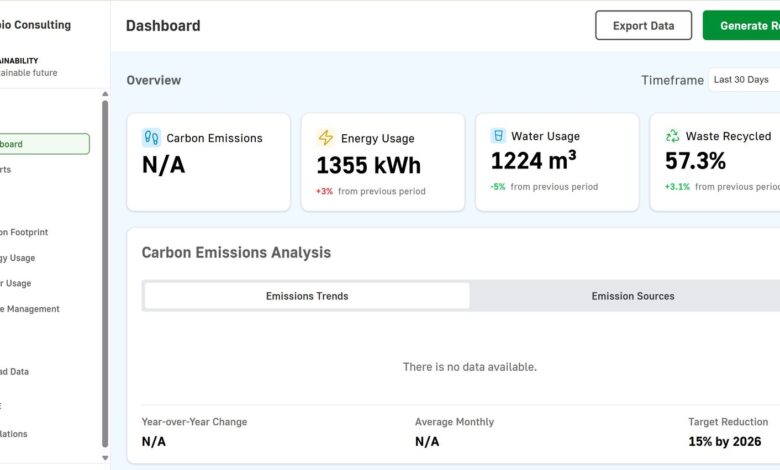Screen dimensions: 780x470
Task: Switch to the Emission Sources tab
Action: 632,296
